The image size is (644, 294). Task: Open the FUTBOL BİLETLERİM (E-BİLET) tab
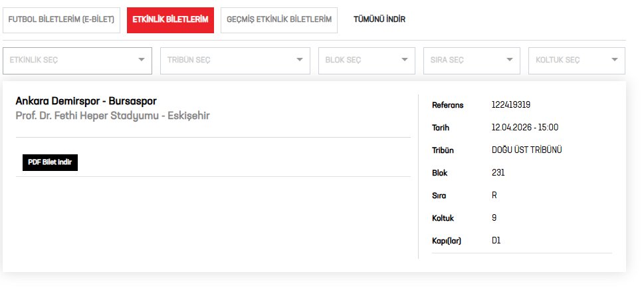tap(61, 20)
